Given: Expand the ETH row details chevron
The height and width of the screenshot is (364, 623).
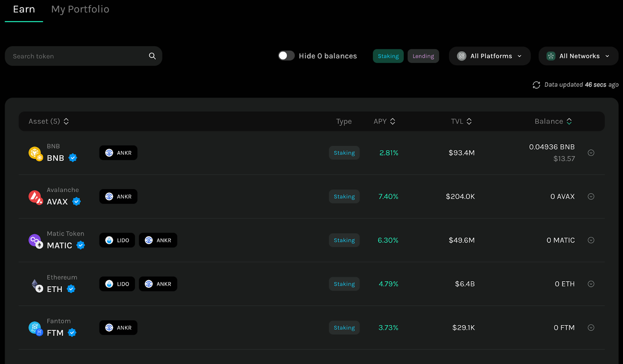Looking at the screenshot, I should [591, 284].
